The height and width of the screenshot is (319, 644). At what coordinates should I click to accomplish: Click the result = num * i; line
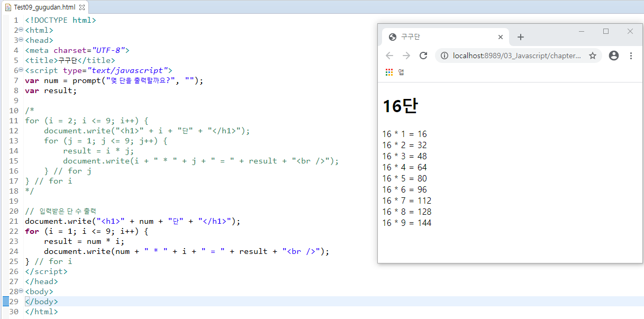coord(85,241)
